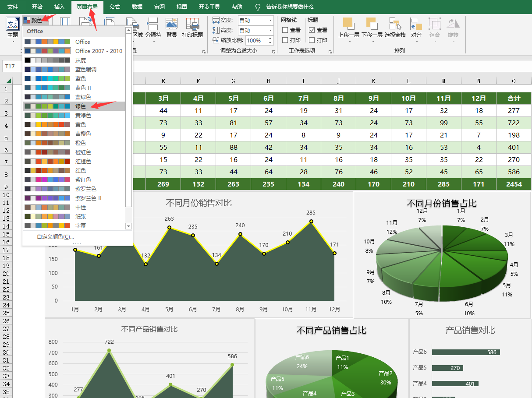Expand the 主题 dropdown arrow
Image resolution: width=532 pixels, height=398 pixels.
click(13, 42)
